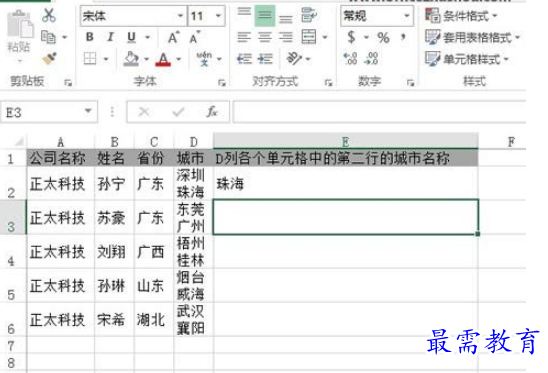Click the currency dollar format icon

351,37
